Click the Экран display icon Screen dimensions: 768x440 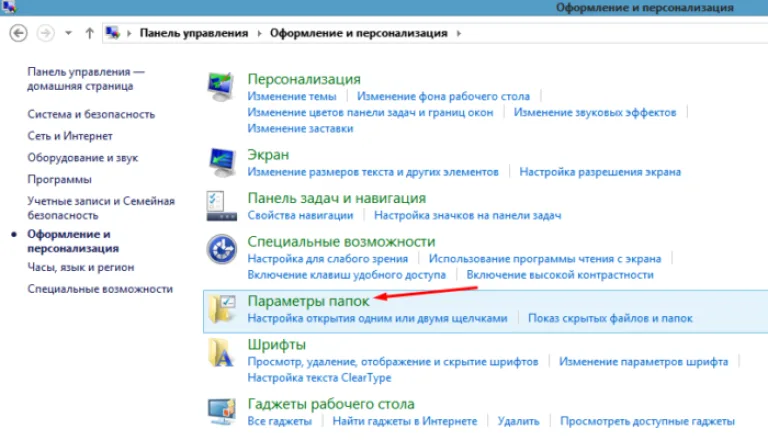(x=221, y=162)
